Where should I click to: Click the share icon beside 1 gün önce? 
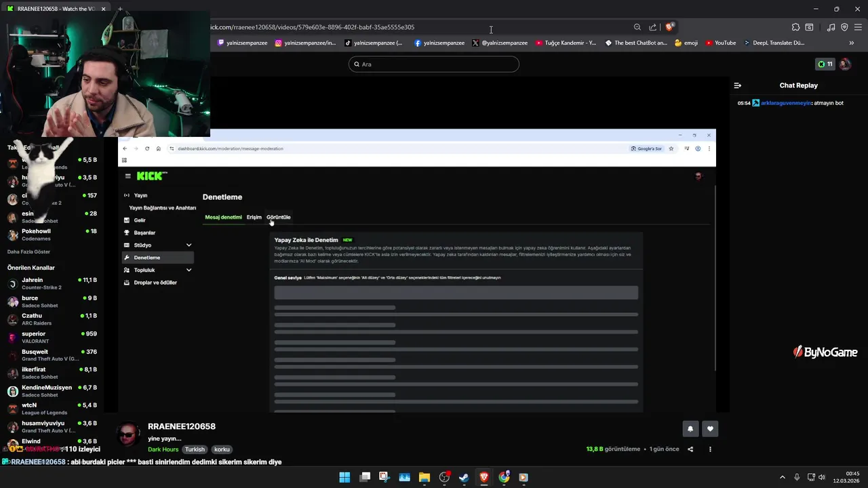tap(690, 449)
